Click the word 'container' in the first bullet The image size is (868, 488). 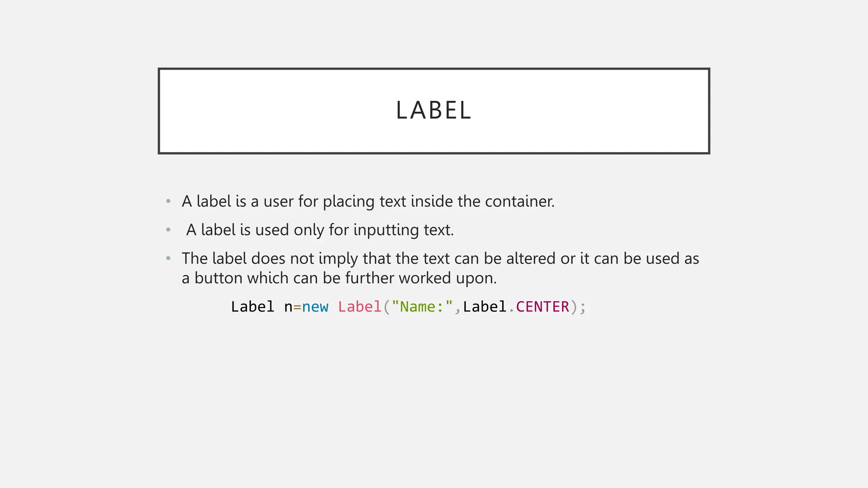click(x=519, y=201)
